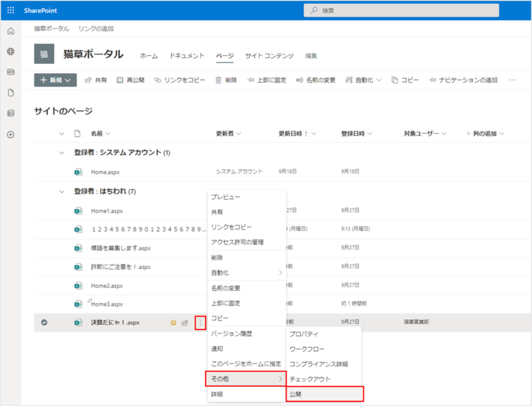Switch to the ドキュメント navigation tab

click(188, 55)
